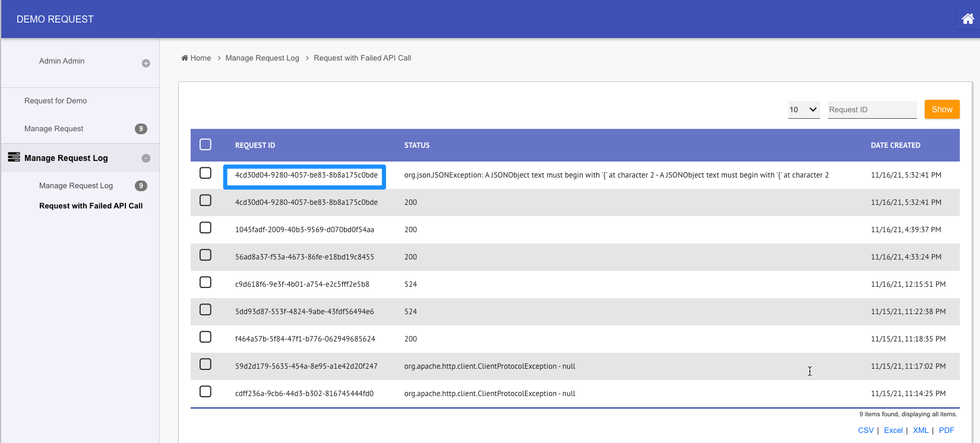Expand the Admin Admin plus icon

146,64
